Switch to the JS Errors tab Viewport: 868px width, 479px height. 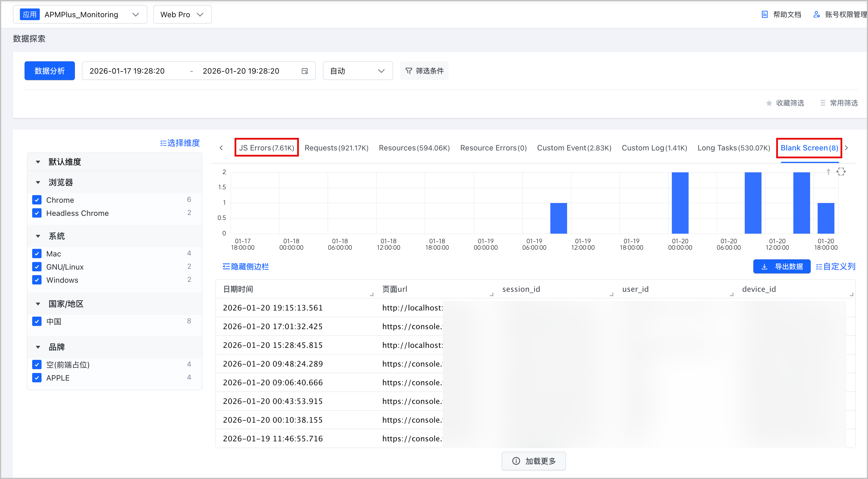point(266,148)
